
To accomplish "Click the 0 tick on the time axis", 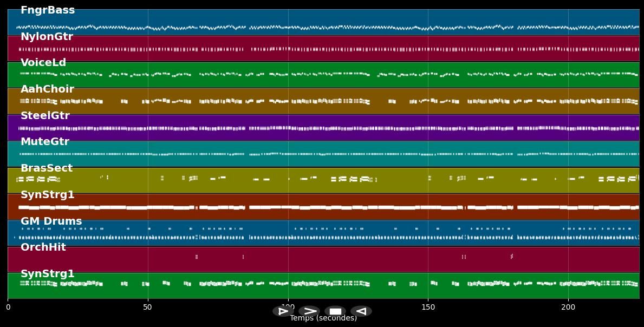I will pos(8,308).
